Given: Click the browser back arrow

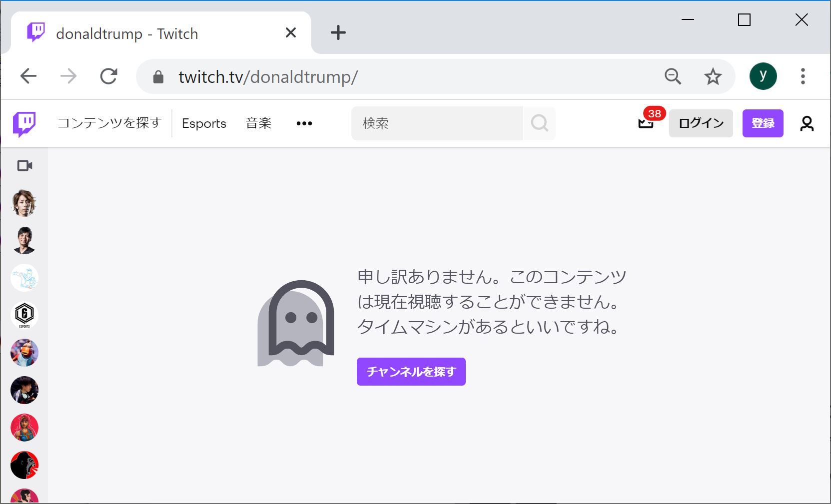Looking at the screenshot, I should click(28, 76).
